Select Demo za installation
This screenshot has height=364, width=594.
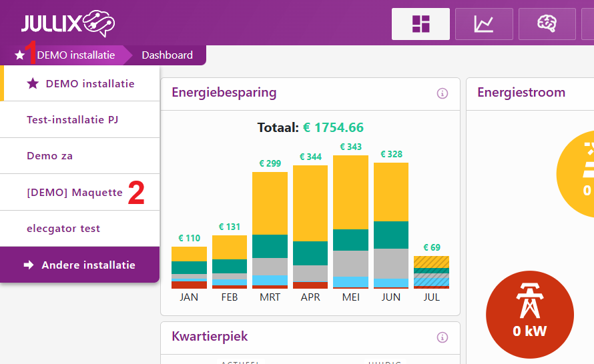[x=50, y=156]
